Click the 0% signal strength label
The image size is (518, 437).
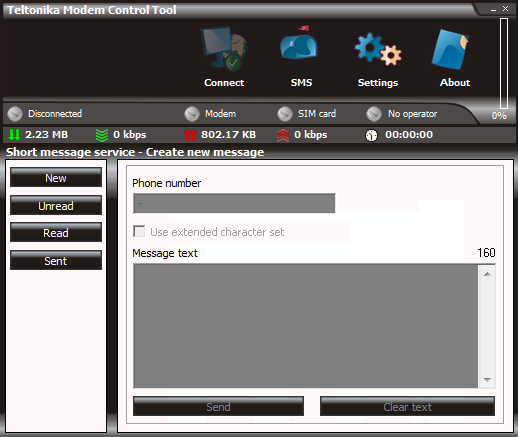coord(499,116)
